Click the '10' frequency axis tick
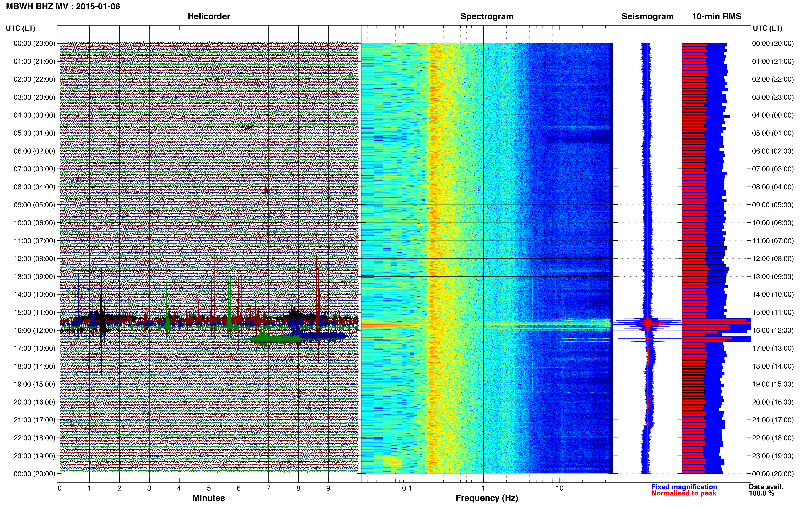 click(x=559, y=488)
